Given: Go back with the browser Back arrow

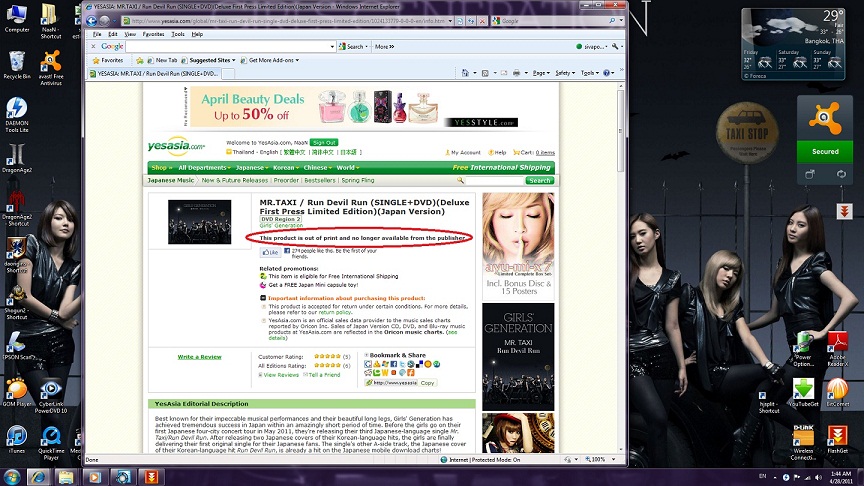Looking at the screenshot, I should [x=91, y=21].
